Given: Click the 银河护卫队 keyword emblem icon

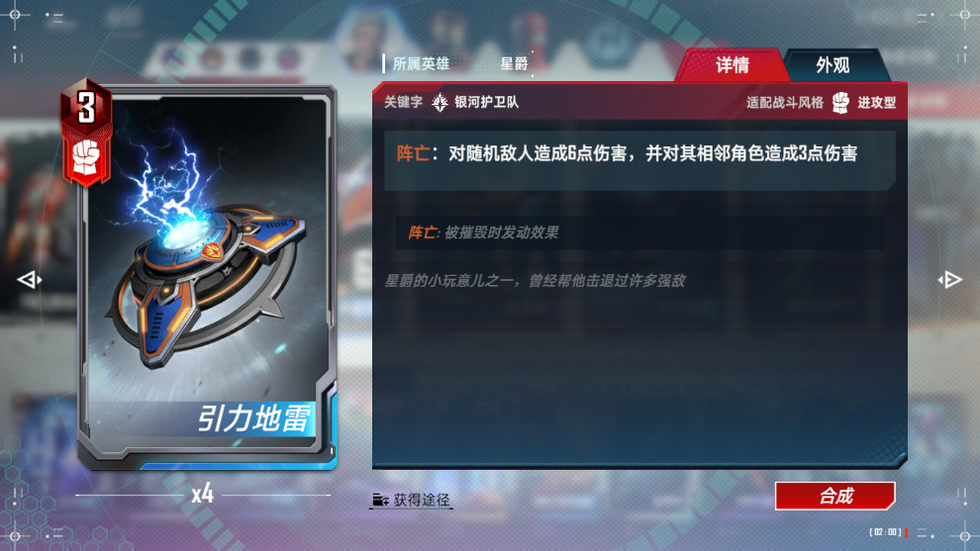Looking at the screenshot, I should pyautogui.click(x=440, y=103).
